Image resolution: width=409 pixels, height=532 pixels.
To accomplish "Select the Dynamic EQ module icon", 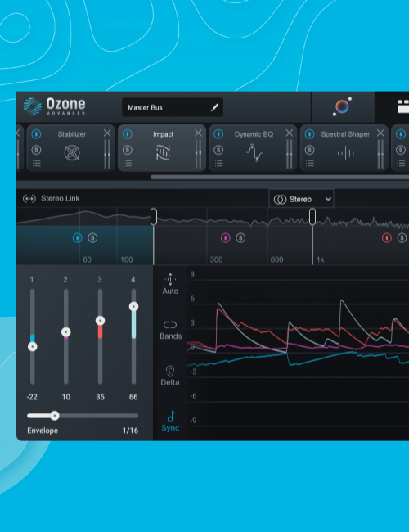I will [x=254, y=153].
